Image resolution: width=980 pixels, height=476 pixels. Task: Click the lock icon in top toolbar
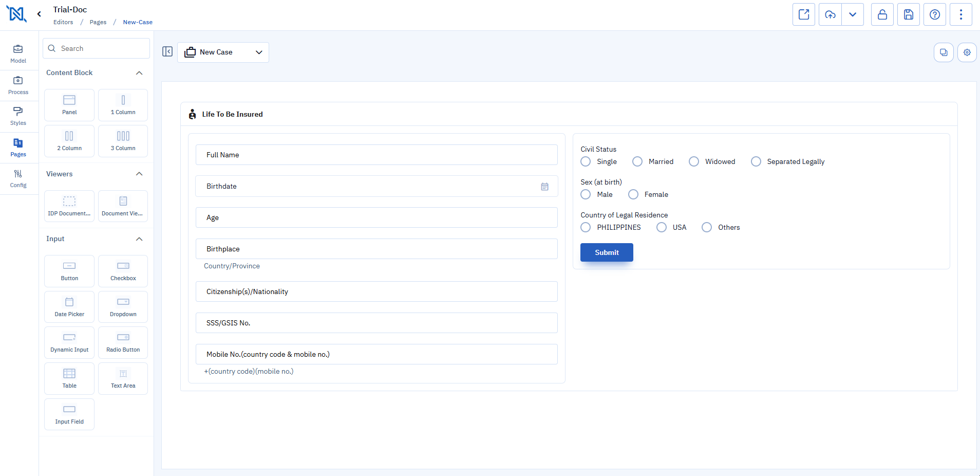(882, 14)
